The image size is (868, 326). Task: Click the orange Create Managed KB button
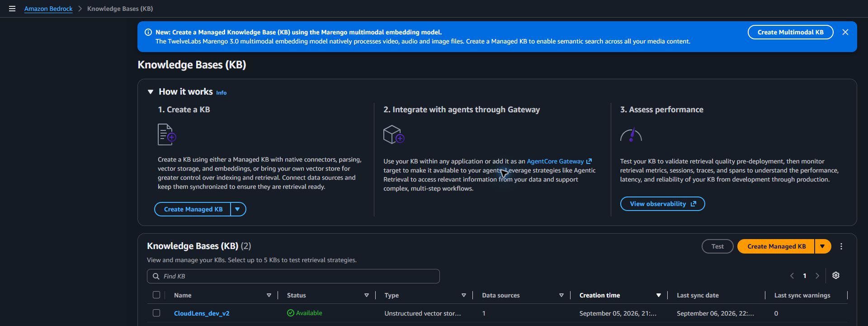tap(776, 246)
